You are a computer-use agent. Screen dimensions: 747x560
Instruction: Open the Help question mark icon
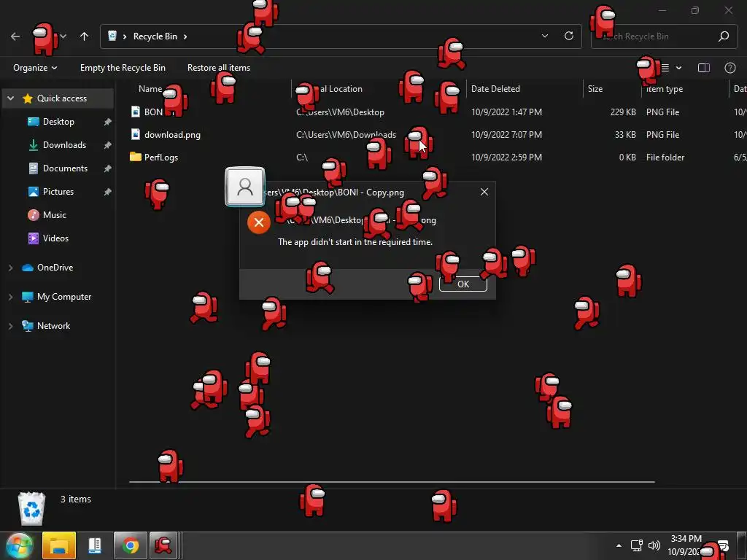point(729,68)
